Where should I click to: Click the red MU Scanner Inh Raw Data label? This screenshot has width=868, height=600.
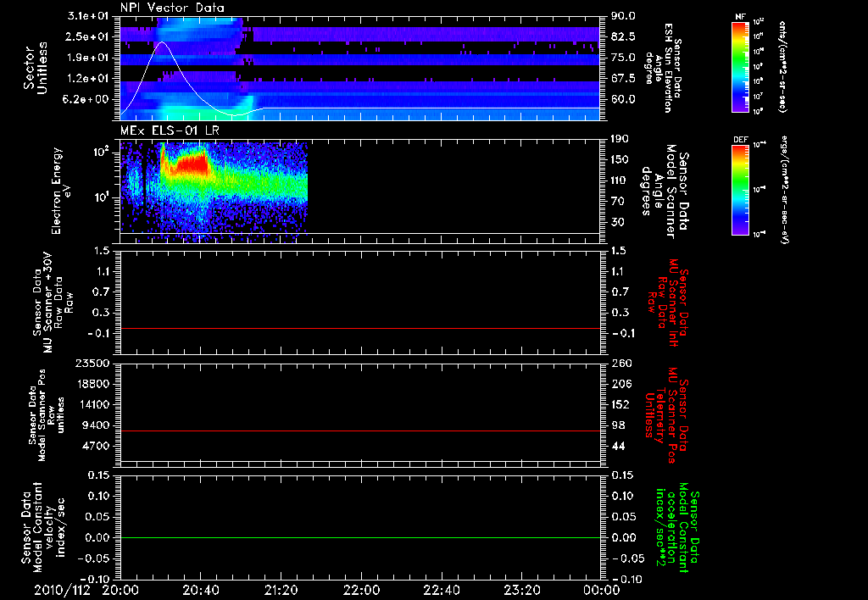pos(668,303)
